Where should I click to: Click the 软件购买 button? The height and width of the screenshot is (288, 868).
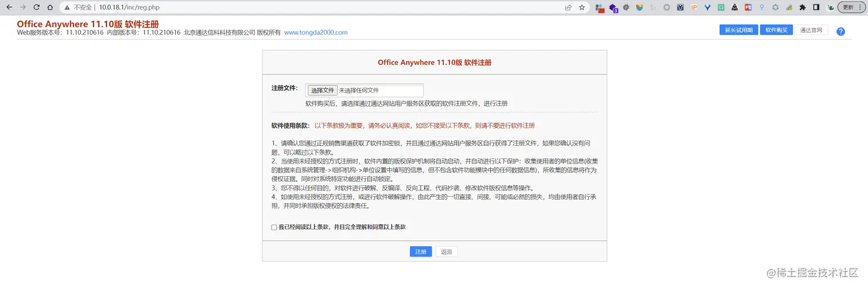(x=777, y=30)
